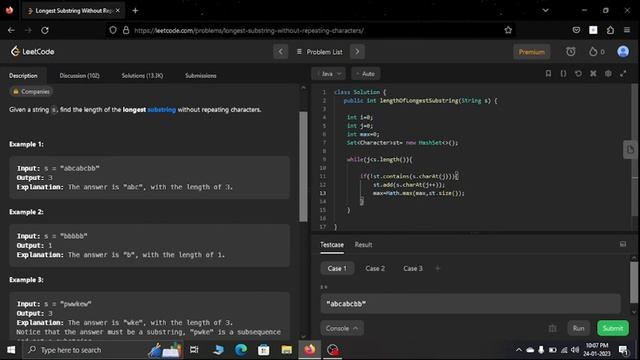The height and width of the screenshot is (360, 640).
Task: Open Windows Start menu
Action: [11, 350]
